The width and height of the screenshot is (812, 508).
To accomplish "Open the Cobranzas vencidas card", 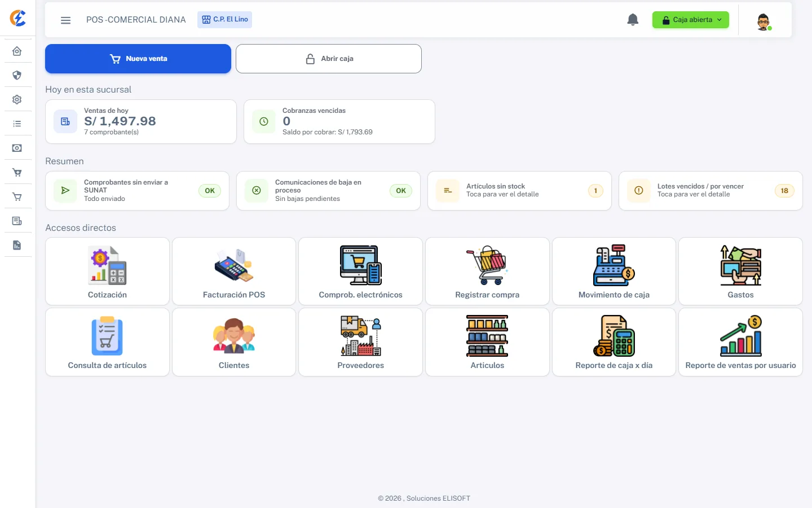I will [339, 122].
